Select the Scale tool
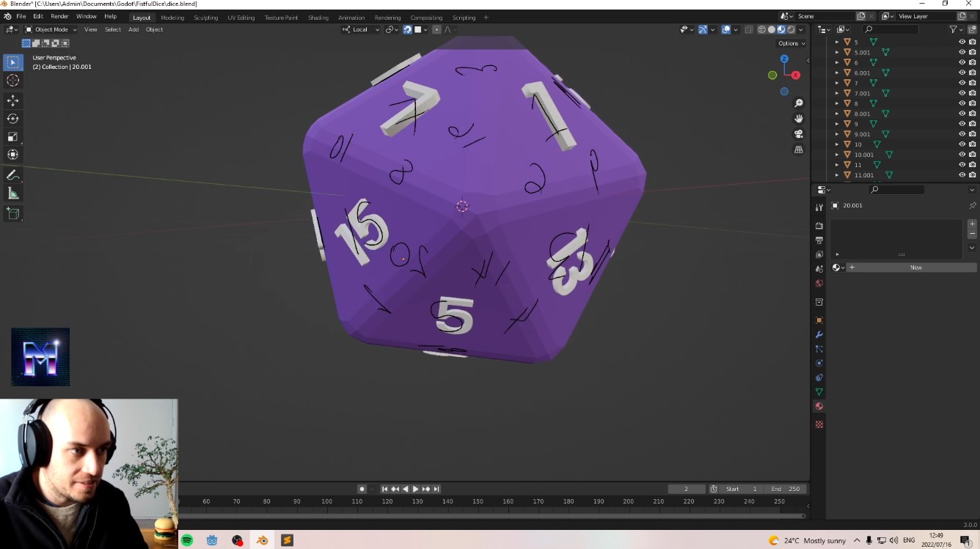The width and height of the screenshot is (980, 549). click(x=13, y=136)
